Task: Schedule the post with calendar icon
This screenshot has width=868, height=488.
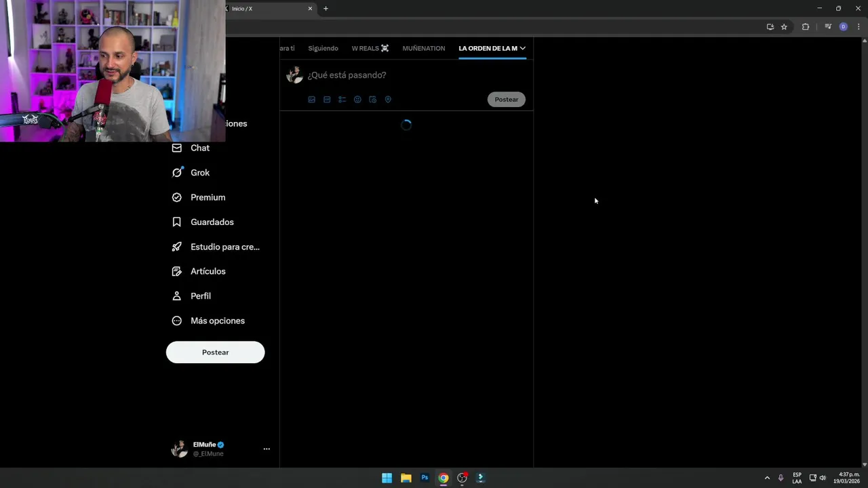Action: [372, 100]
